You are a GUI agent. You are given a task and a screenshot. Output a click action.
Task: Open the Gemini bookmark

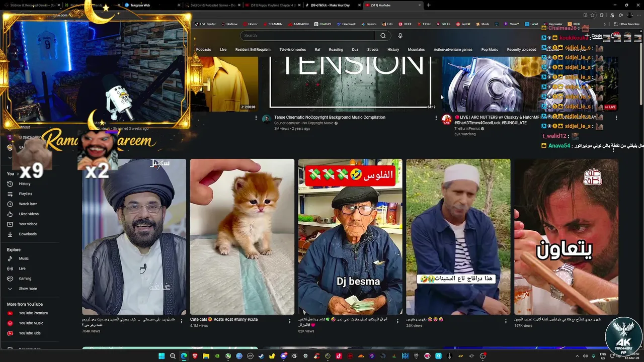point(368,24)
